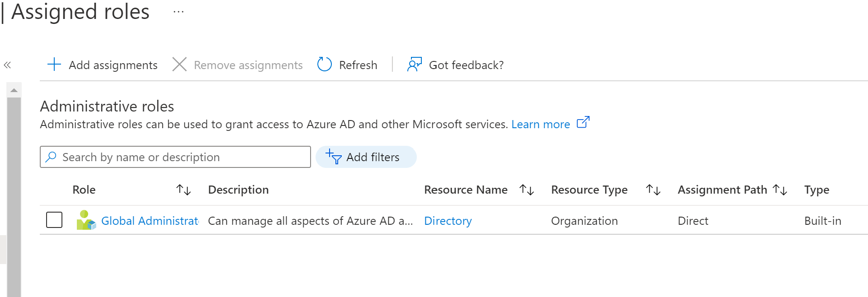Click Add assignments label
The height and width of the screenshot is (297, 868).
click(x=113, y=65)
